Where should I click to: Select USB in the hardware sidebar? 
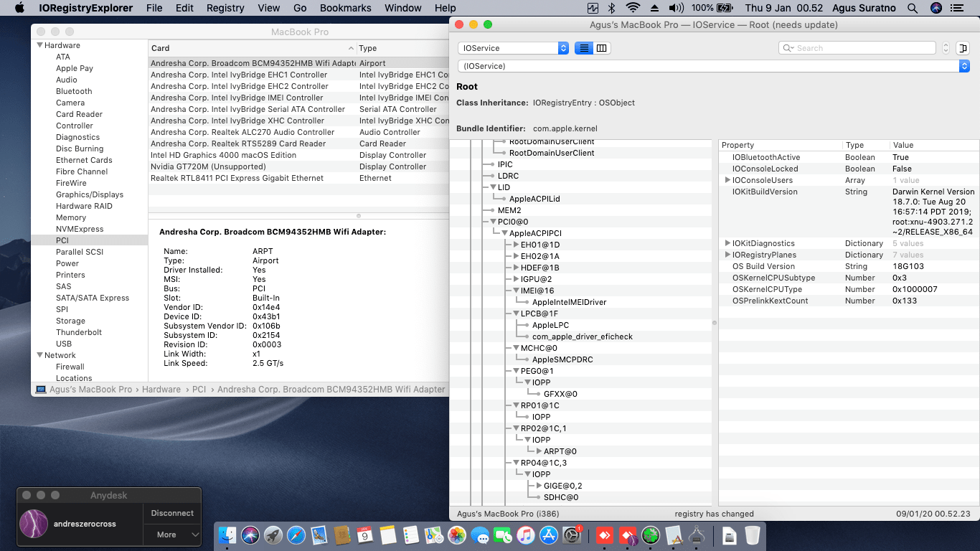64,344
